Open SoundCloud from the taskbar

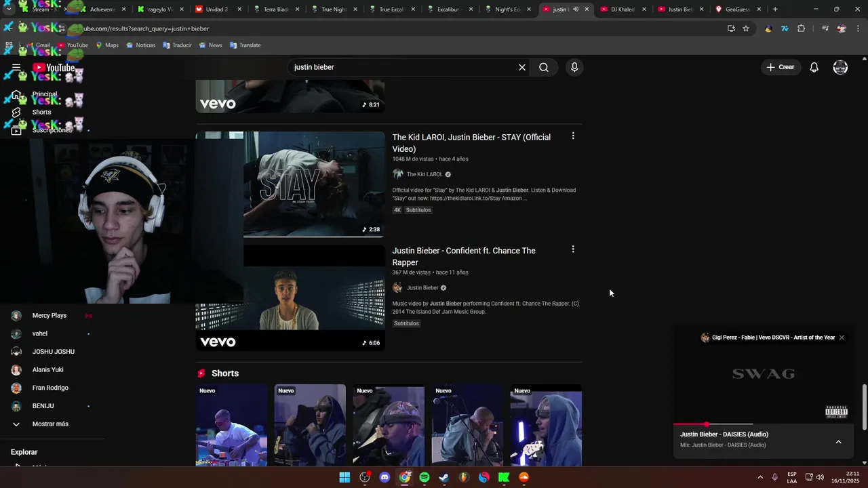click(x=524, y=477)
